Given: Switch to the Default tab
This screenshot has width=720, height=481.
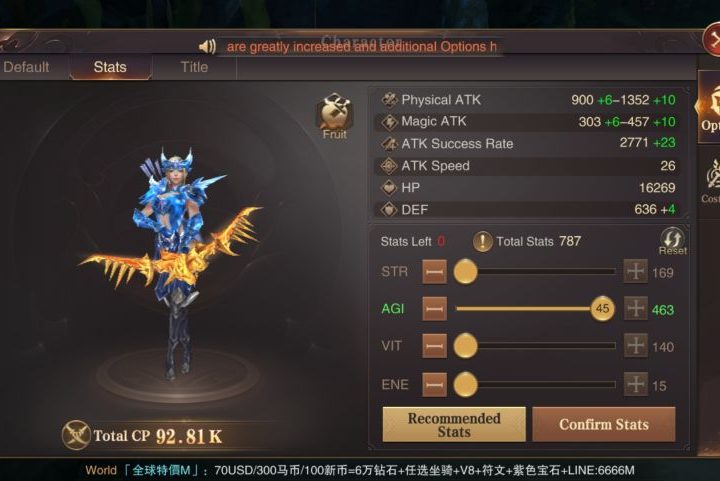Looking at the screenshot, I should click(26, 67).
